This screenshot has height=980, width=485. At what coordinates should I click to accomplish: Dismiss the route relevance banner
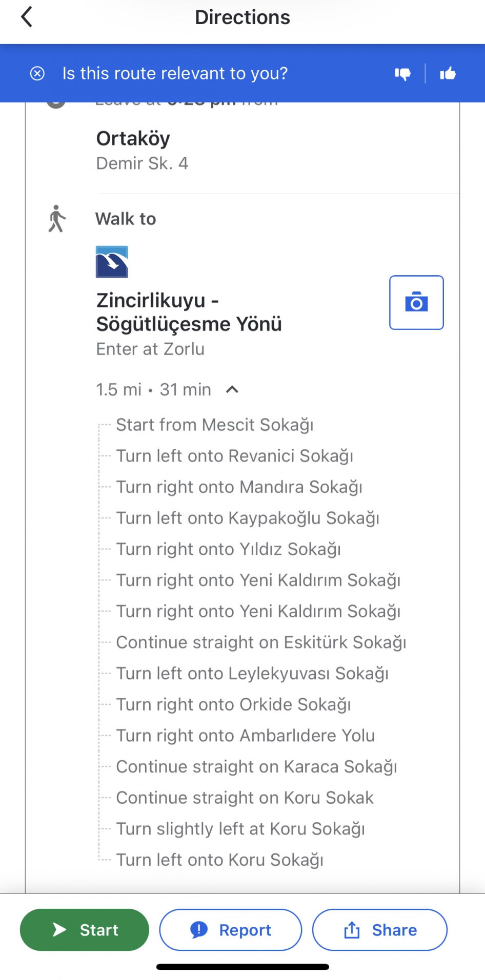(x=37, y=73)
